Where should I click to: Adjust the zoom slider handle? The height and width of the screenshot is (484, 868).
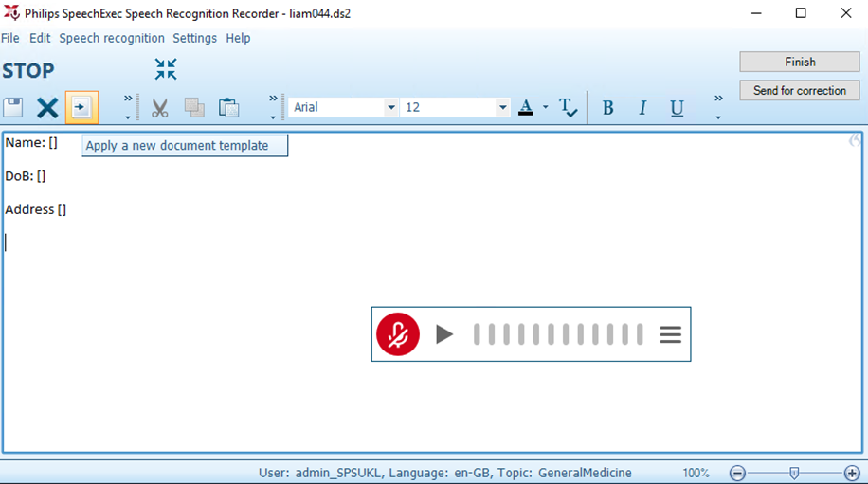point(794,473)
